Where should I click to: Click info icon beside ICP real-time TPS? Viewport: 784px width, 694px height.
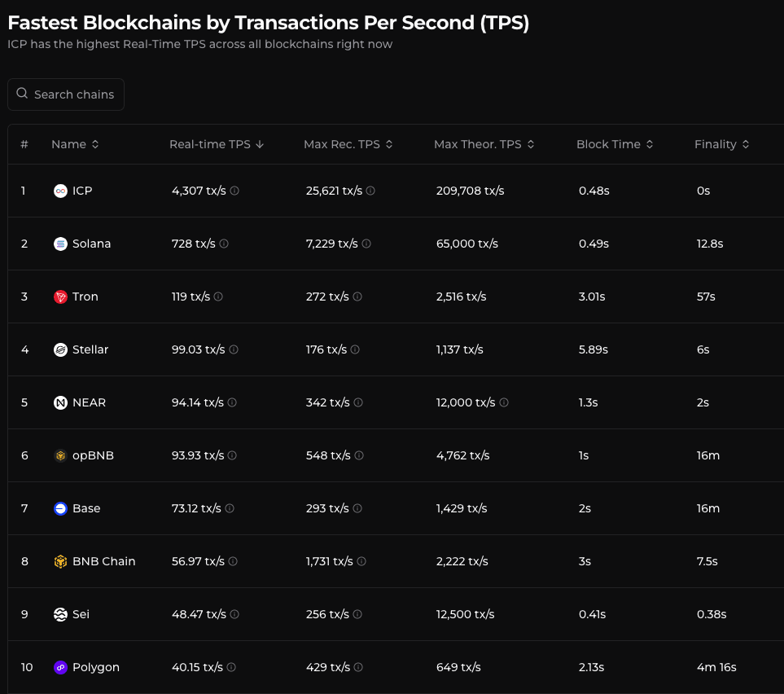(x=234, y=191)
